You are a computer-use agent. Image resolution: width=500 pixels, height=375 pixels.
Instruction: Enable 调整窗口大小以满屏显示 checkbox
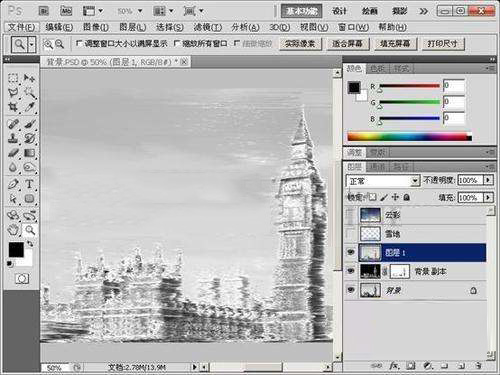point(79,44)
